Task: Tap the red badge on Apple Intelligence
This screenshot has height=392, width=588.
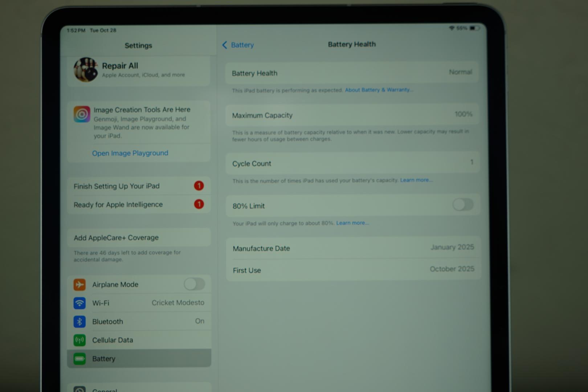Action: [x=199, y=204]
